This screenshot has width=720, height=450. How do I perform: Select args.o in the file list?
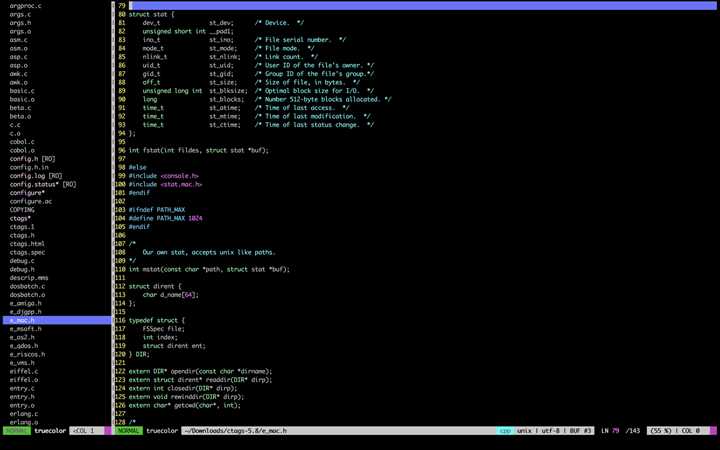(20, 31)
